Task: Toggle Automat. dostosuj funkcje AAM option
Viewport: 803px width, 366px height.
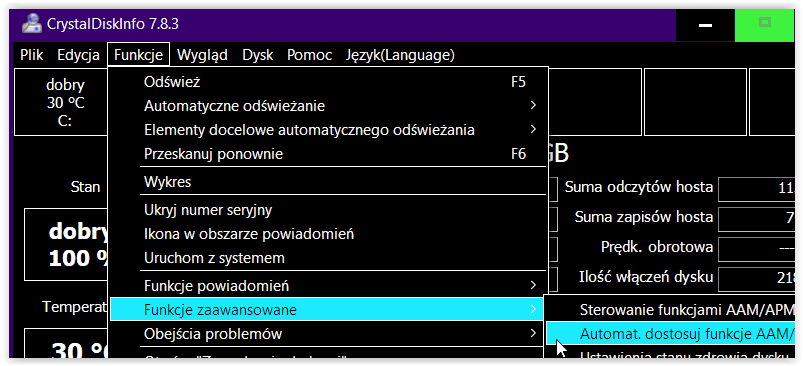Action: (x=672, y=334)
